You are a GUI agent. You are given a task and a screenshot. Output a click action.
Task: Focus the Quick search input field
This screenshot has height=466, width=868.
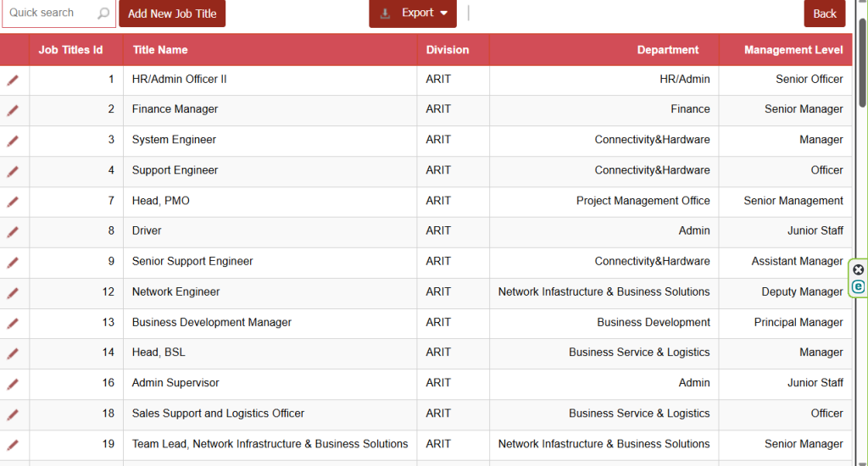click(49, 14)
